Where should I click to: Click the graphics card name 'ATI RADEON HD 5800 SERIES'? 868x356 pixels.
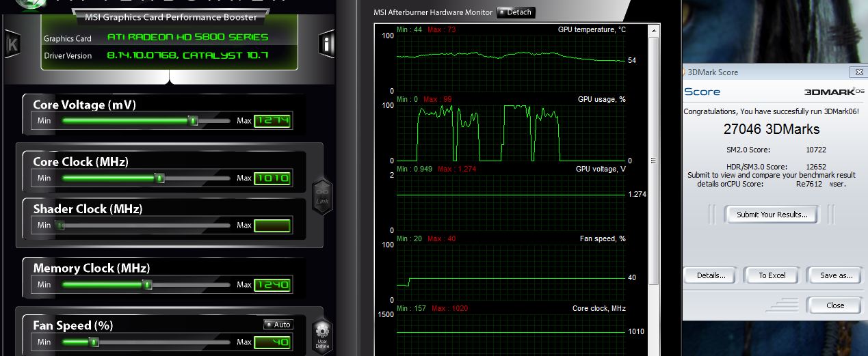click(x=187, y=38)
